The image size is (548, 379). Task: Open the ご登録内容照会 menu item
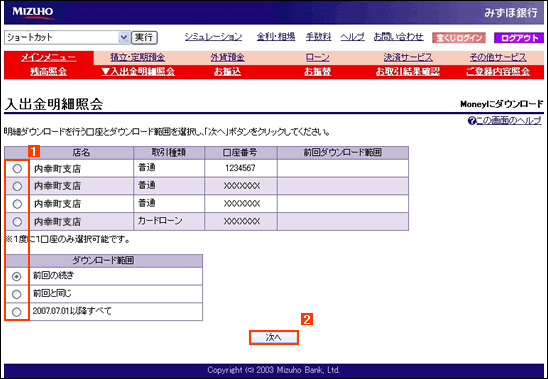coord(498,72)
